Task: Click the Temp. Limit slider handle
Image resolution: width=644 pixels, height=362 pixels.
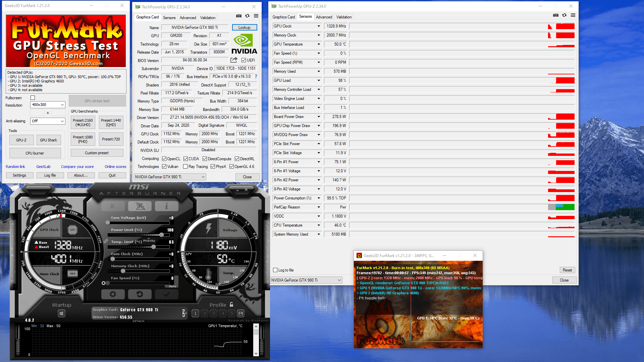Action: tap(153, 247)
